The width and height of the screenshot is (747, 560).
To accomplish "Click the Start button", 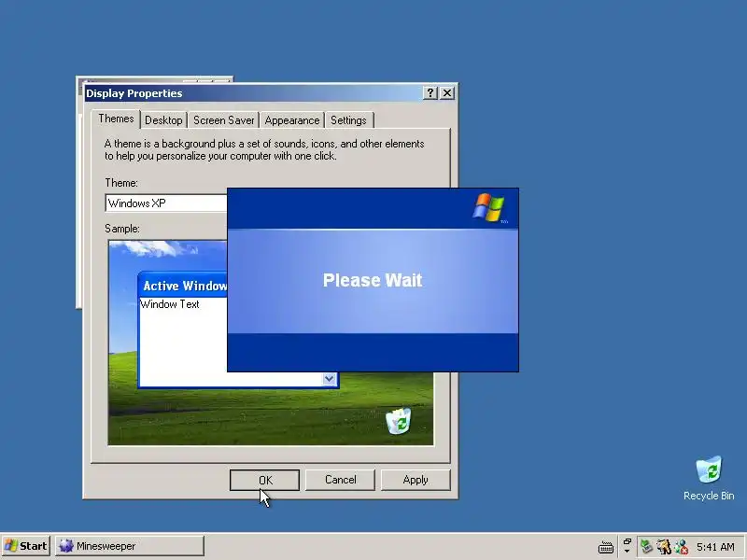I will tap(26, 546).
